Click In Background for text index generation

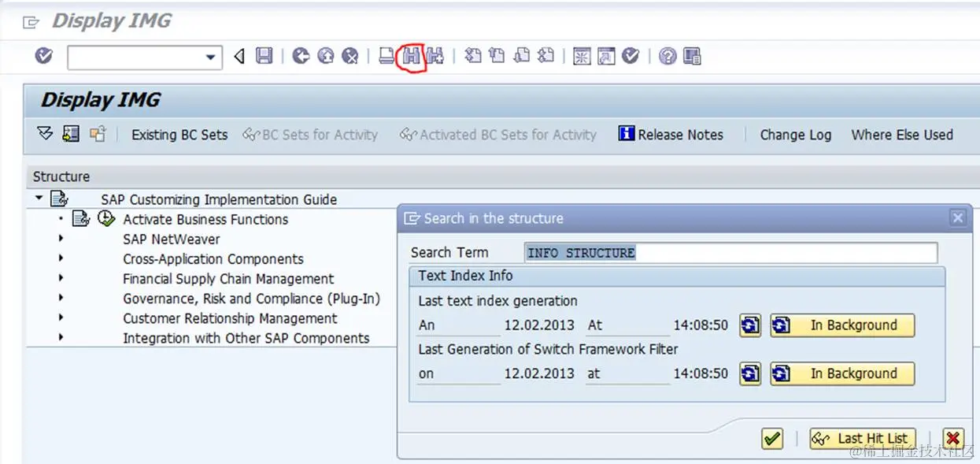(842, 325)
